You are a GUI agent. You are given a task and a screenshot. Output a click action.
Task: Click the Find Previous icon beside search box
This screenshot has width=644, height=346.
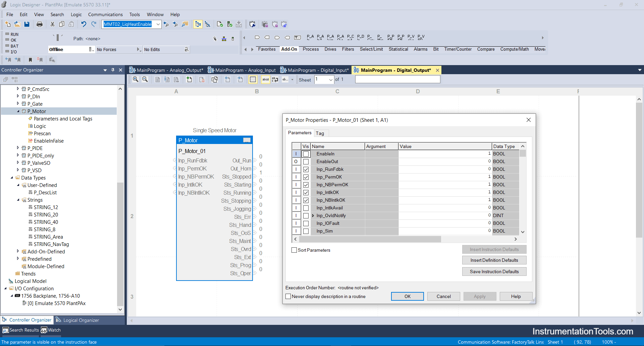tap(166, 24)
